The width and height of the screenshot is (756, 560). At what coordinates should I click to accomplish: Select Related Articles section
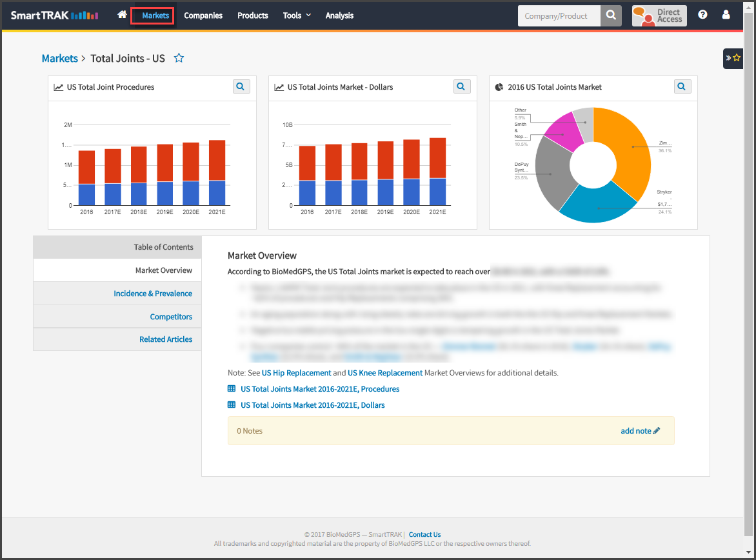point(117,339)
